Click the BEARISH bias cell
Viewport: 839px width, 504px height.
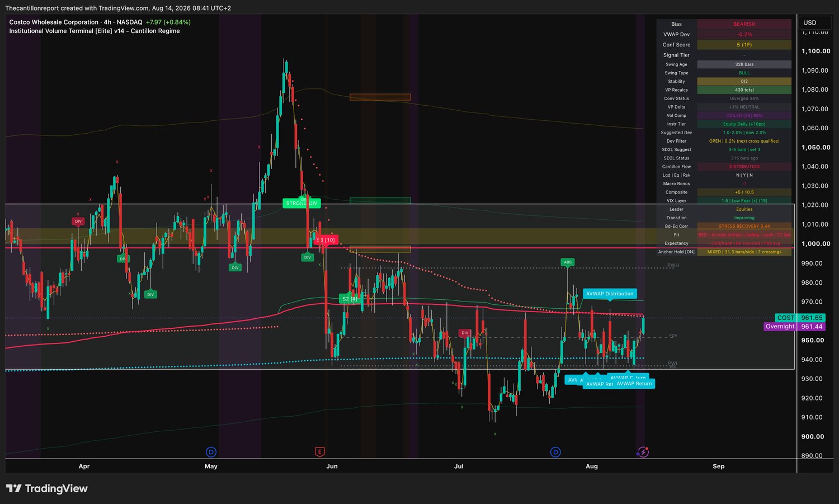tap(744, 24)
